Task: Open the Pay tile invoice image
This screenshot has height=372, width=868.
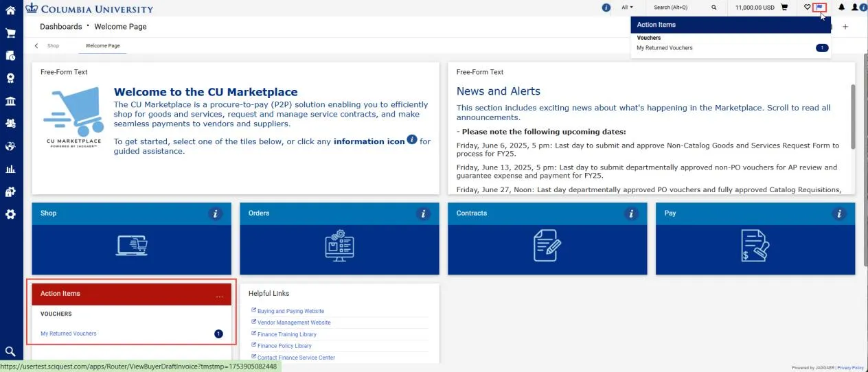Action: [x=755, y=245]
